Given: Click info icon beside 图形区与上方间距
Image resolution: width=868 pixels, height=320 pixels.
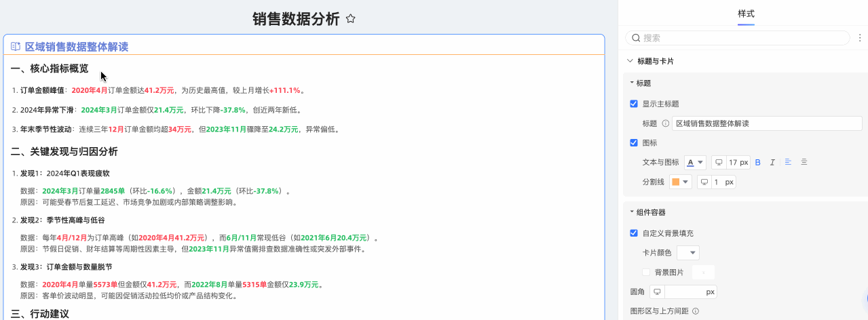Looking at the screenshot, I should point(696,311).
